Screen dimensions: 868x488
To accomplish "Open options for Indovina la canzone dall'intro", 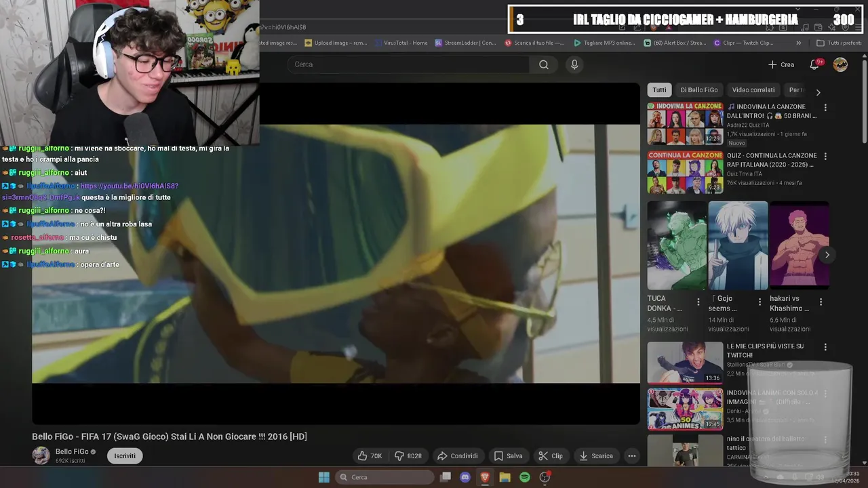I will [825, 108].
